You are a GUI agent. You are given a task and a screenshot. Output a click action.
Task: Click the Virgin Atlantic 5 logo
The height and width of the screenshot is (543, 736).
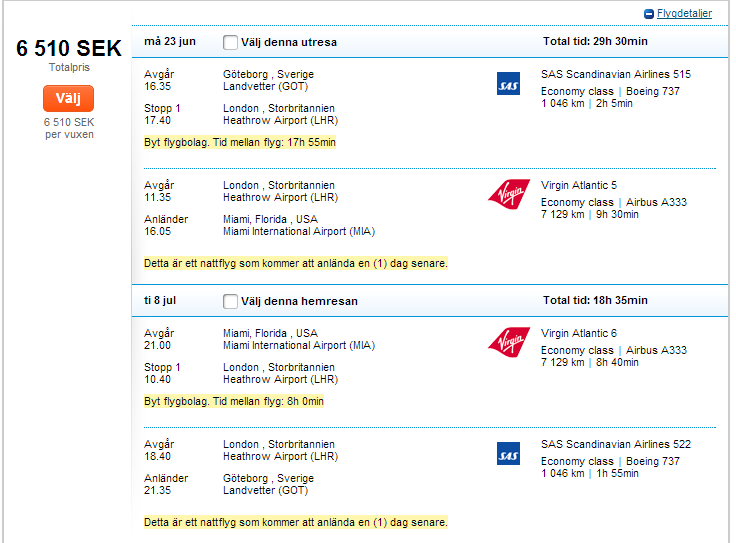tap(509, 194)
